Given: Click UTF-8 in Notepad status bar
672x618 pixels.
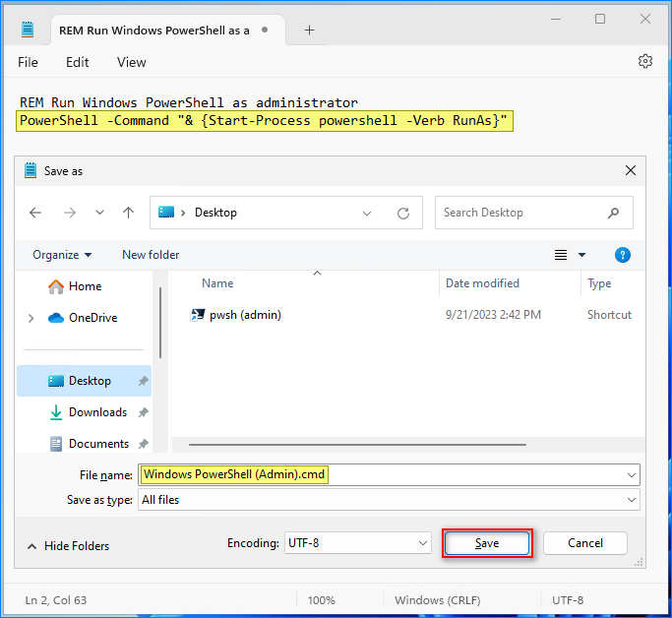Looking at the screenshot, I should [568, 600].
